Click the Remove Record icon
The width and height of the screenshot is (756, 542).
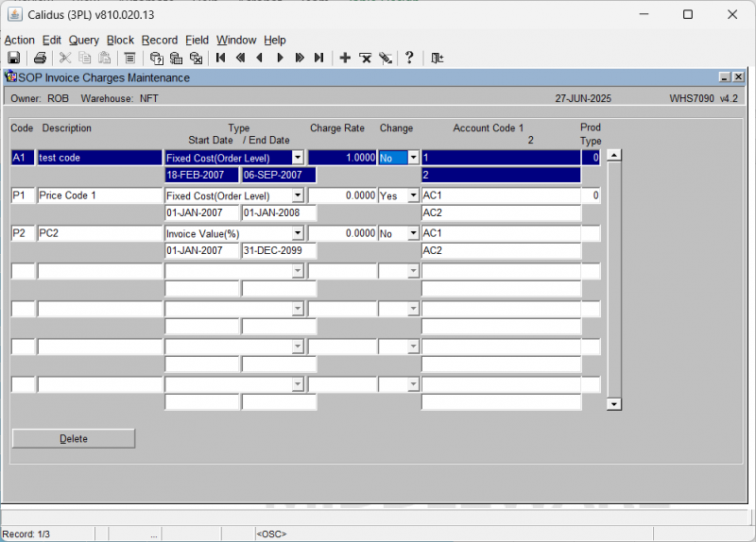point(366,58)
